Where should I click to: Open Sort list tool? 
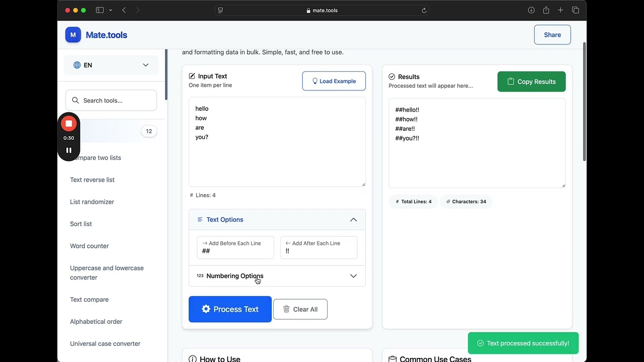pos(81,224)
